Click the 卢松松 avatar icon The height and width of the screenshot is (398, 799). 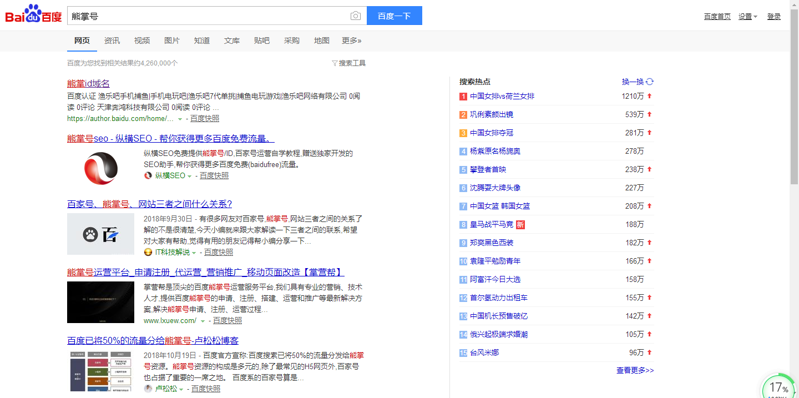coord(148,388)
